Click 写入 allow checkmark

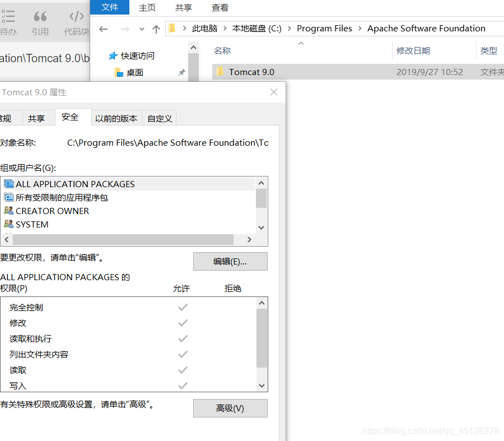[x=183, y=386]
